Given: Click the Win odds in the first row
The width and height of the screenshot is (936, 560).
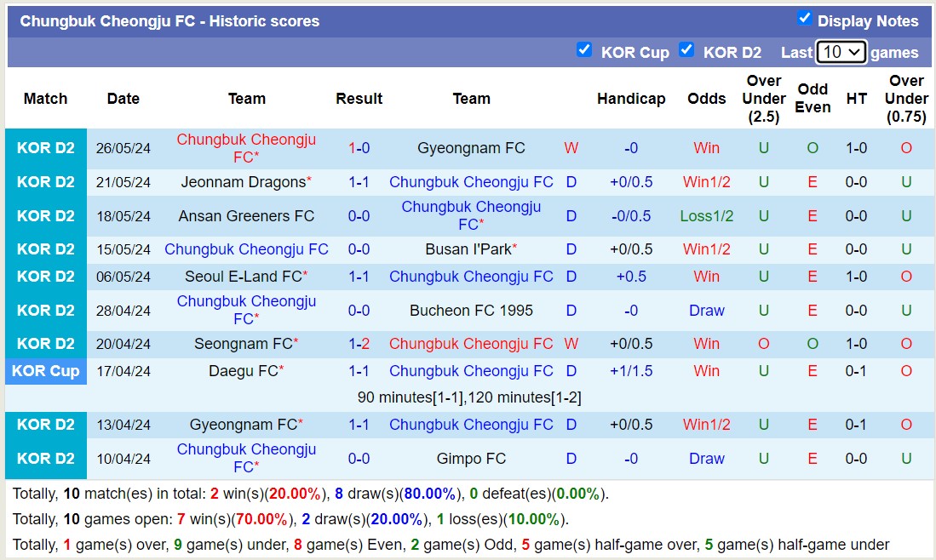Looking at the screenshot, I should coord(706,147).
